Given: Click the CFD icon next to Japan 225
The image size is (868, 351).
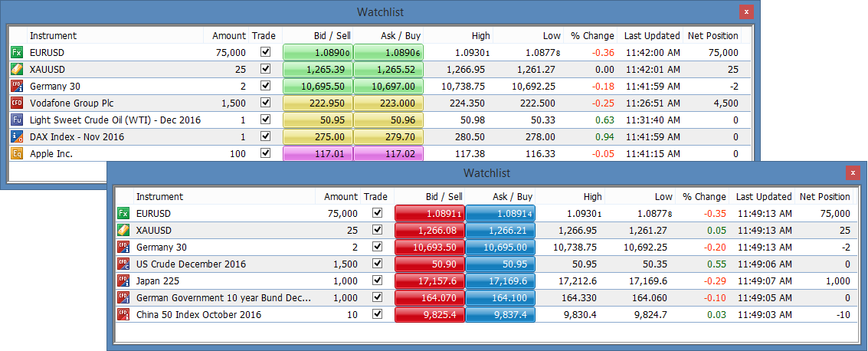Looking at the screenshot, I should [x=123, y=280].
